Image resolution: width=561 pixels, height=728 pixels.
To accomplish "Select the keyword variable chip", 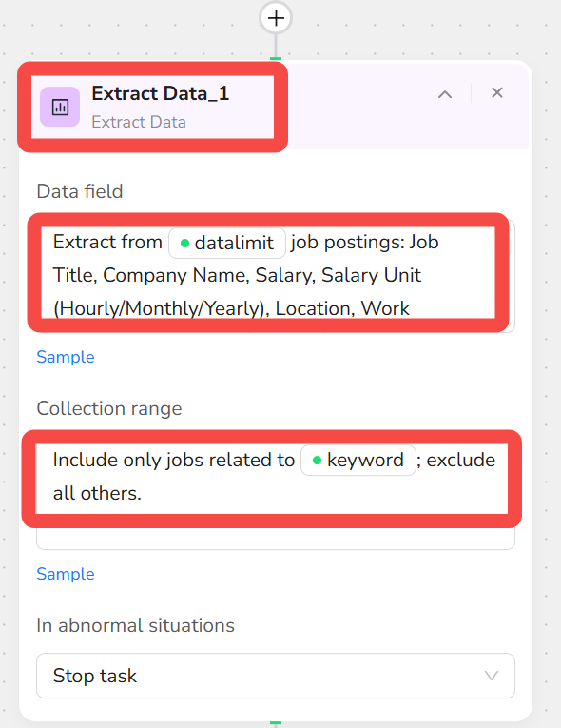I will [358, 460].
